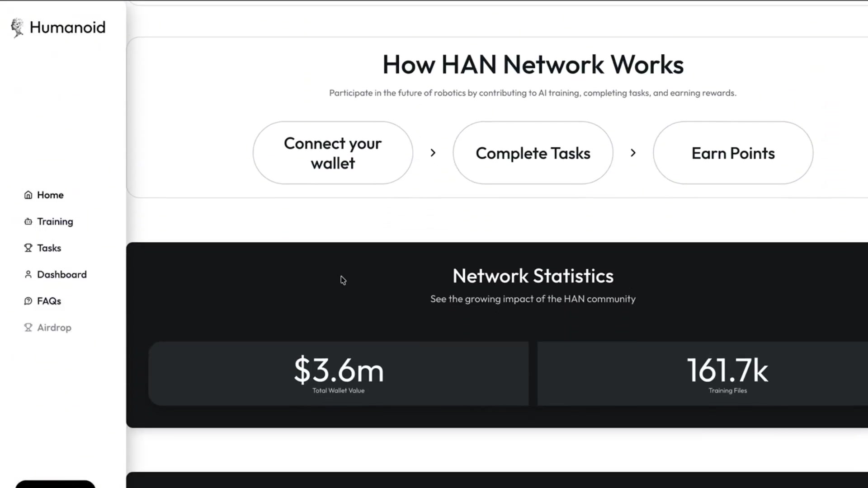Click the Earn Points pill button

point(733,153)
